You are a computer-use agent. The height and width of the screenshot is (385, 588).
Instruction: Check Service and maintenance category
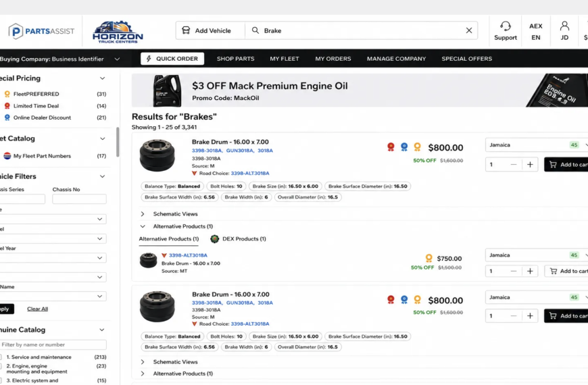click(x=1, y=357)
